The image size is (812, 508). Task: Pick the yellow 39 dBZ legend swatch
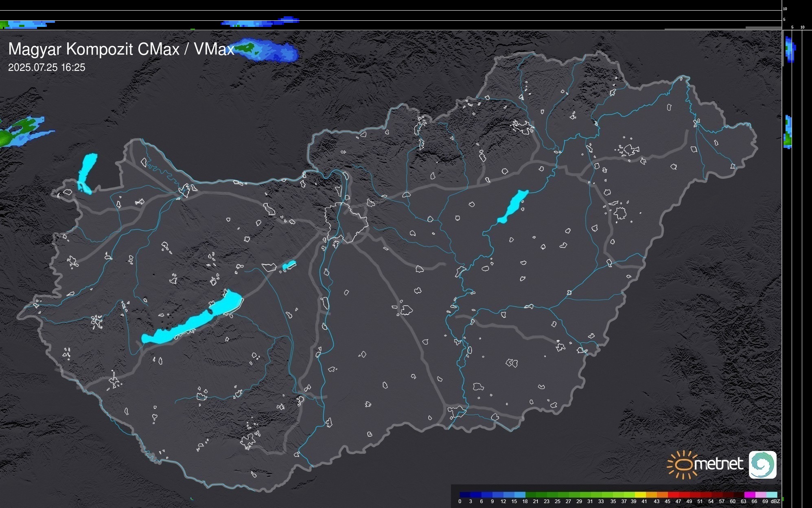(640, 495)
